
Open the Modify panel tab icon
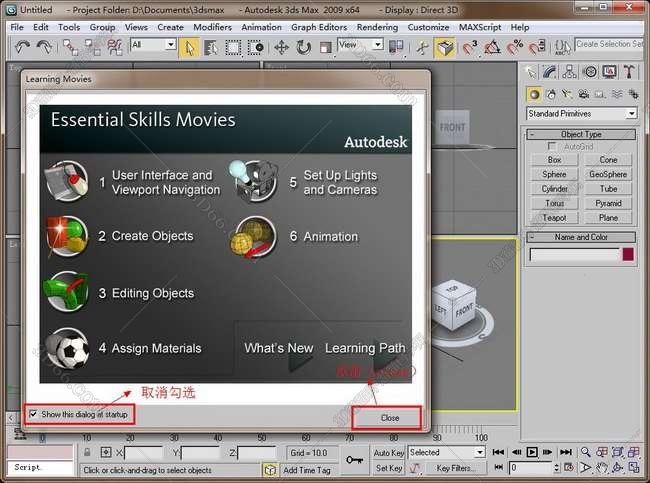click(x=550, y=72)
